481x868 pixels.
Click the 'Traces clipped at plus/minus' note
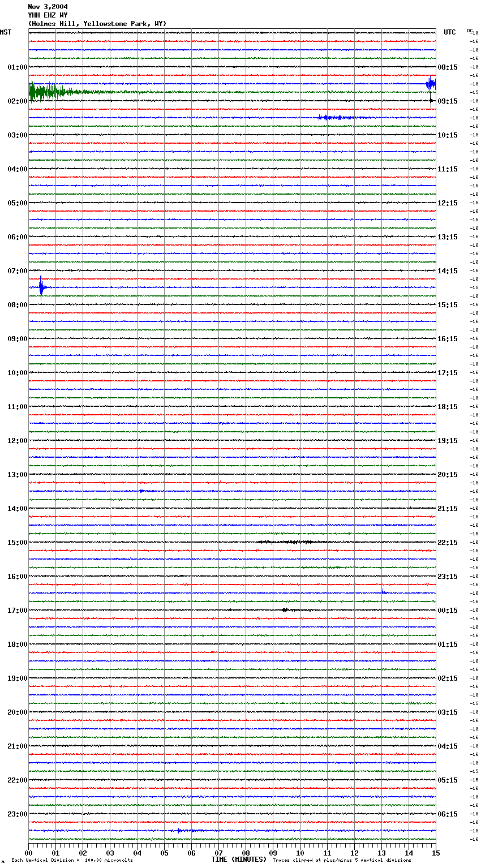342,860
